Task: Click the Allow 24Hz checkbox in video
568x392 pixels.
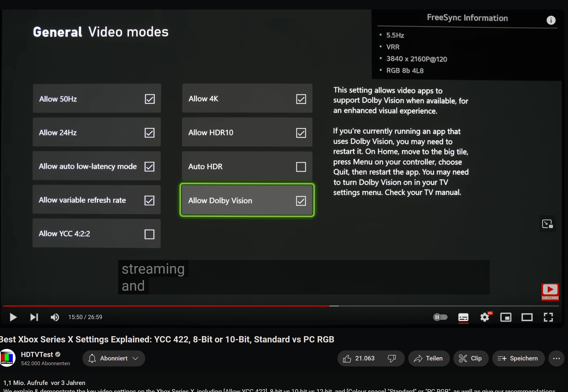Action: point(149,133)
